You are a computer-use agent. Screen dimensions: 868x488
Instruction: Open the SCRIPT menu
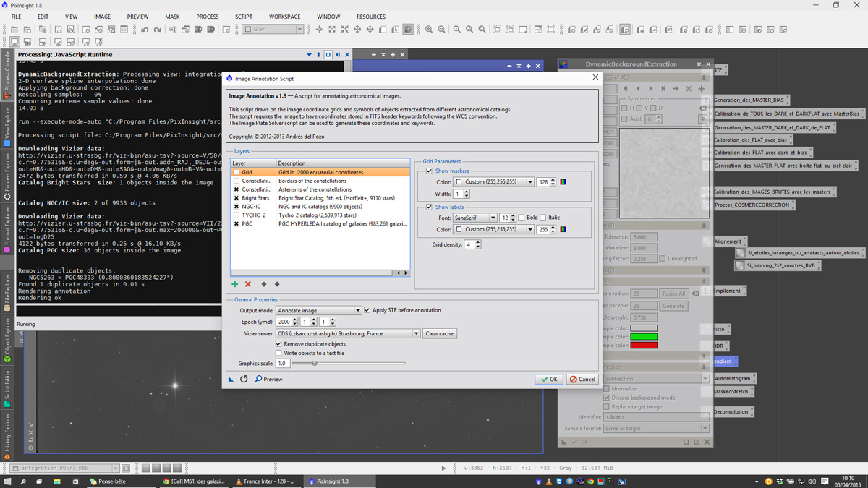[244, 17]
